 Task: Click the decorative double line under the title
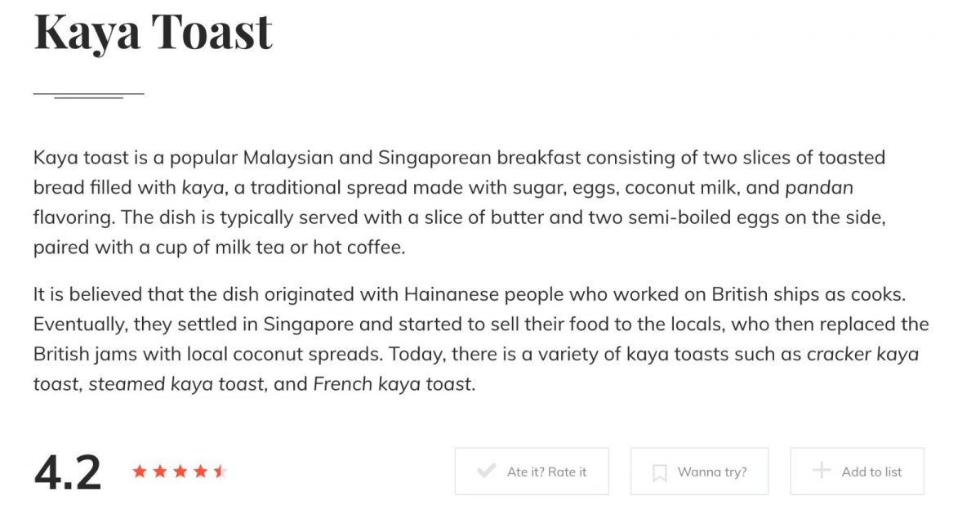tap(88, 96)
